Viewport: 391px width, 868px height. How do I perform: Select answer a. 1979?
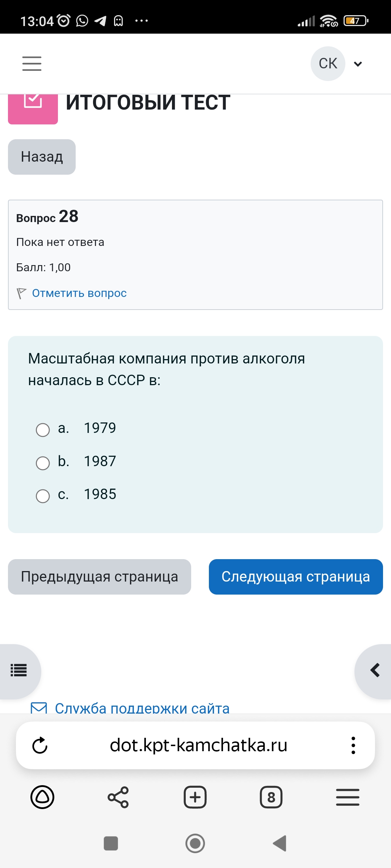click(x=43, y=430)
